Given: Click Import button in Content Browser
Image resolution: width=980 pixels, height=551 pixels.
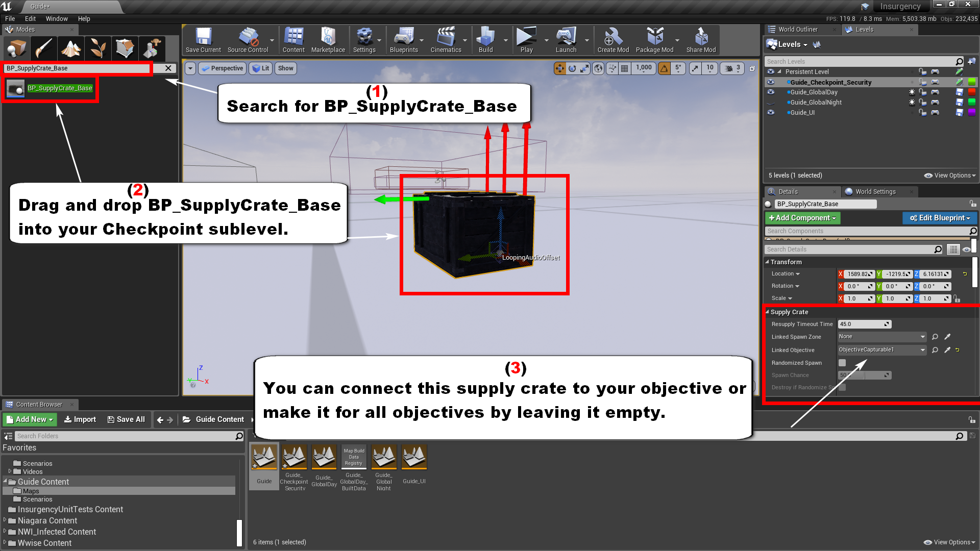Looking at the screenshot, I should point(80,419).
